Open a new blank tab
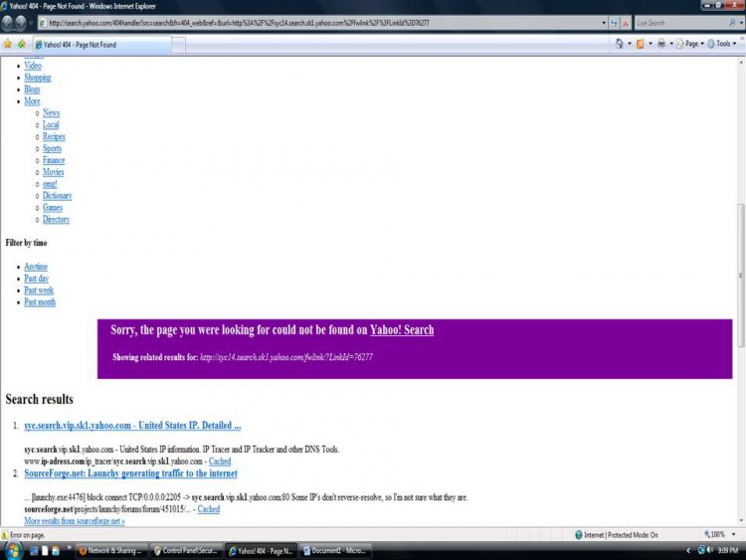This screenshot has height=560, width=746. (x=178, y=45)
